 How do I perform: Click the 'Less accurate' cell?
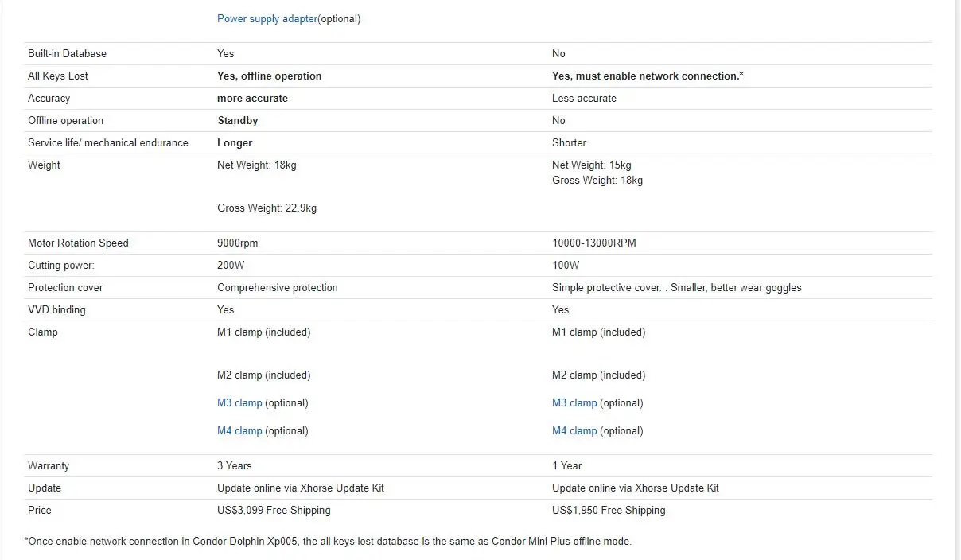584,99
